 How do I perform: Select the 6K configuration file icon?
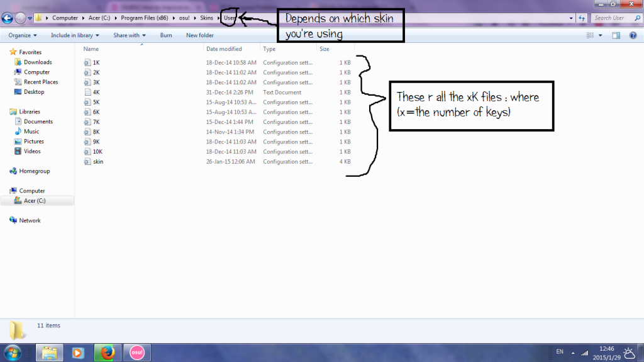click(x=87, y=112)
